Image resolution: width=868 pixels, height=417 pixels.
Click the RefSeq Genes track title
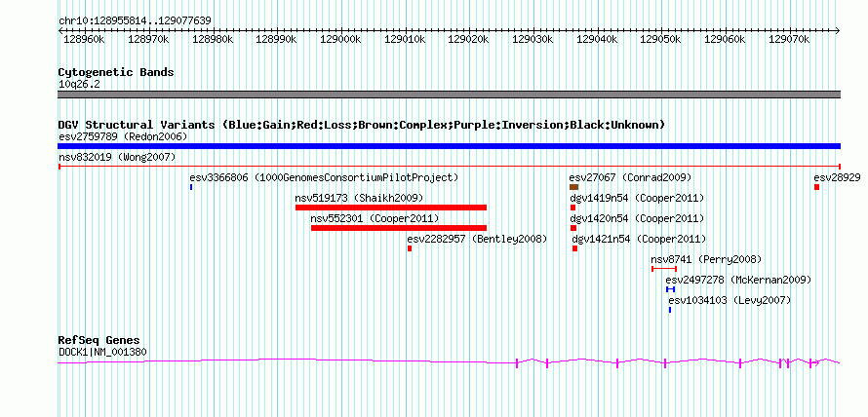[x=99, y=340]
